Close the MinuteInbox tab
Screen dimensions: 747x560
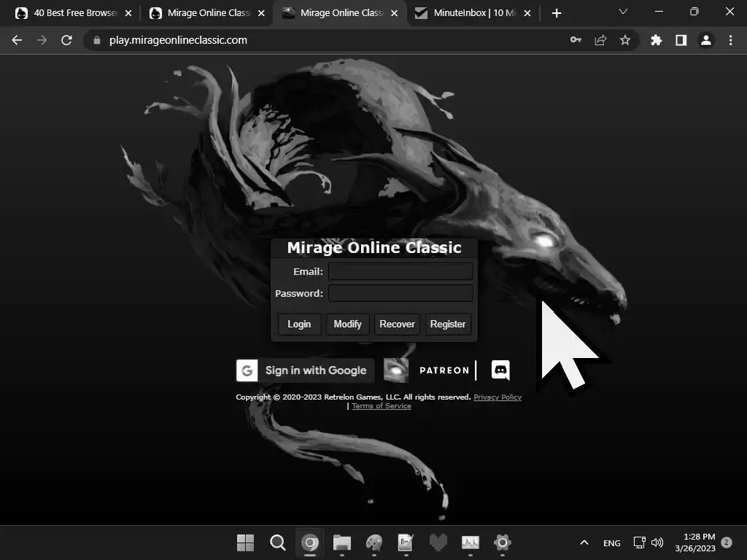coord(527,13)
